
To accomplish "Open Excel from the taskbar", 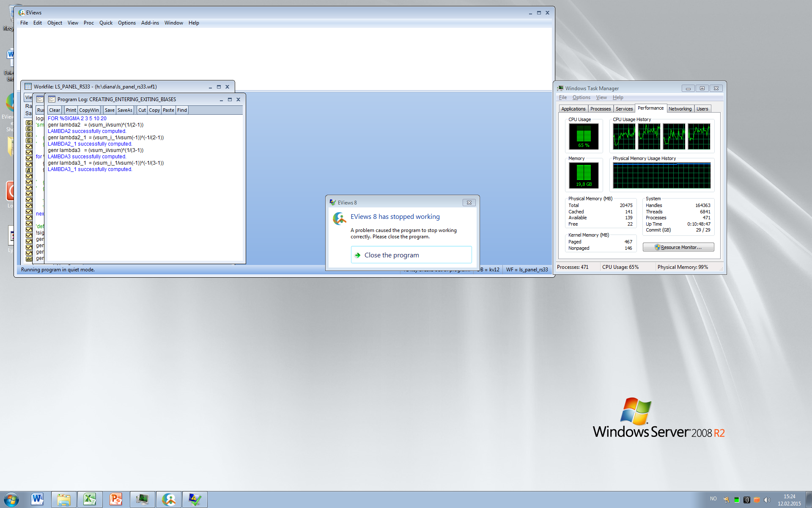I will point(90,500).
